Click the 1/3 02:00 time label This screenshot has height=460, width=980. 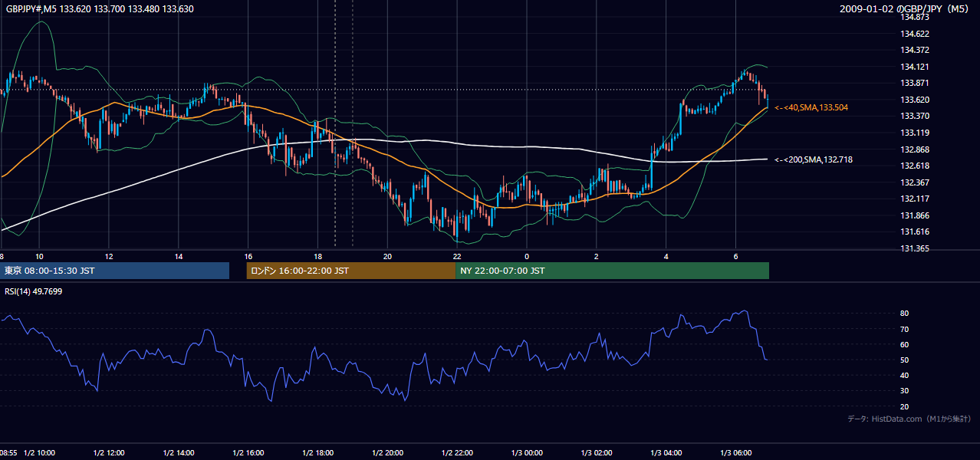pyautogui.click(x=597, y=452)
